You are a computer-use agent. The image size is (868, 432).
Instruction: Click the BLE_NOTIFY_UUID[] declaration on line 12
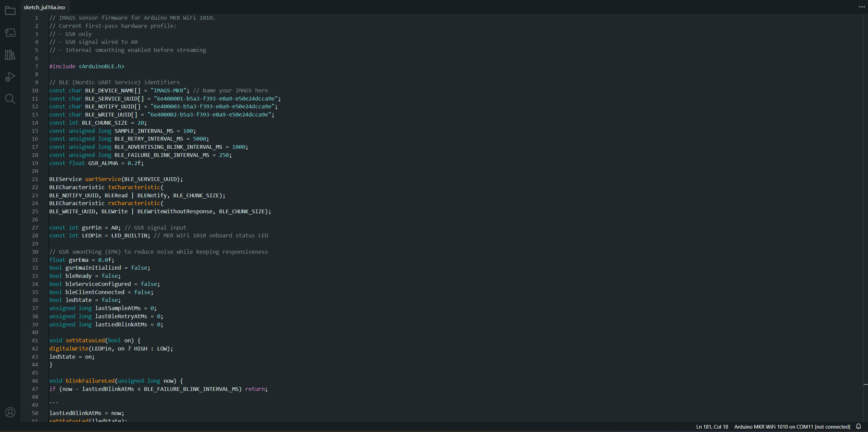pyautogui.click(x=163, y=106)
